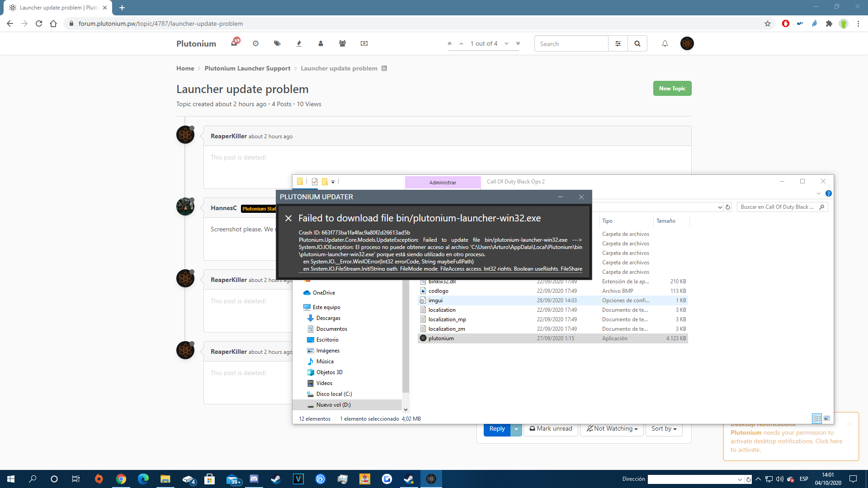Open Origin from the taskbar
Screen dimensions: 868x488
99,479
